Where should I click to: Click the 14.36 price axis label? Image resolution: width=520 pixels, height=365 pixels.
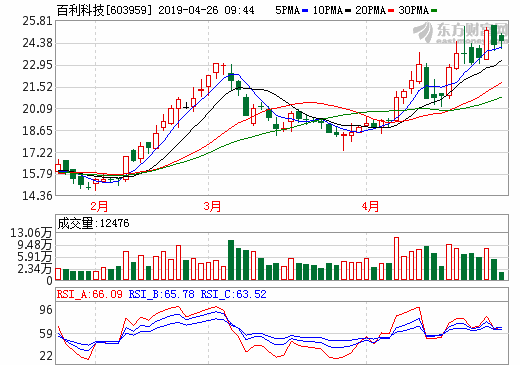point(38,196)
